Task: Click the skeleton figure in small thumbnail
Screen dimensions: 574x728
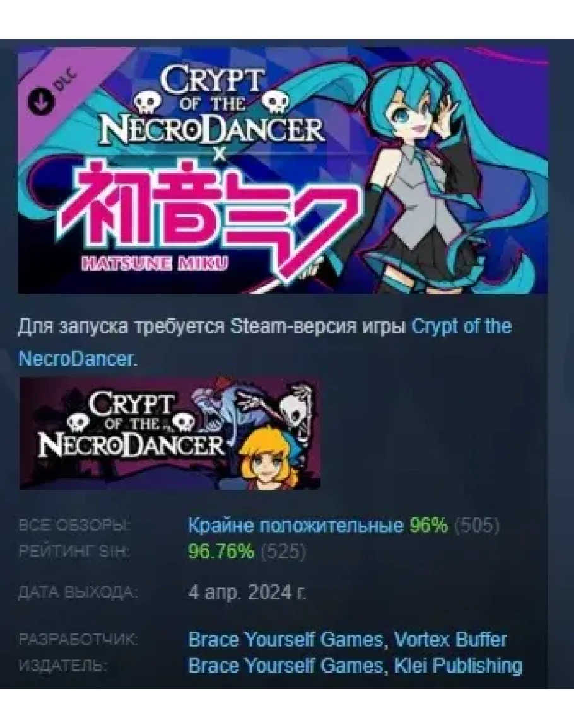Action: (x=288, y=410)
